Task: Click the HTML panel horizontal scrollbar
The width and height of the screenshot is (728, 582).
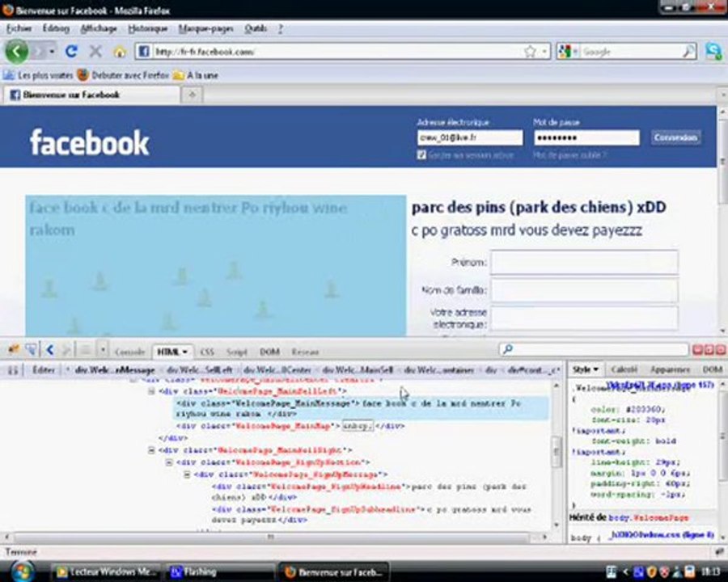Action: (x=271, y=538)
